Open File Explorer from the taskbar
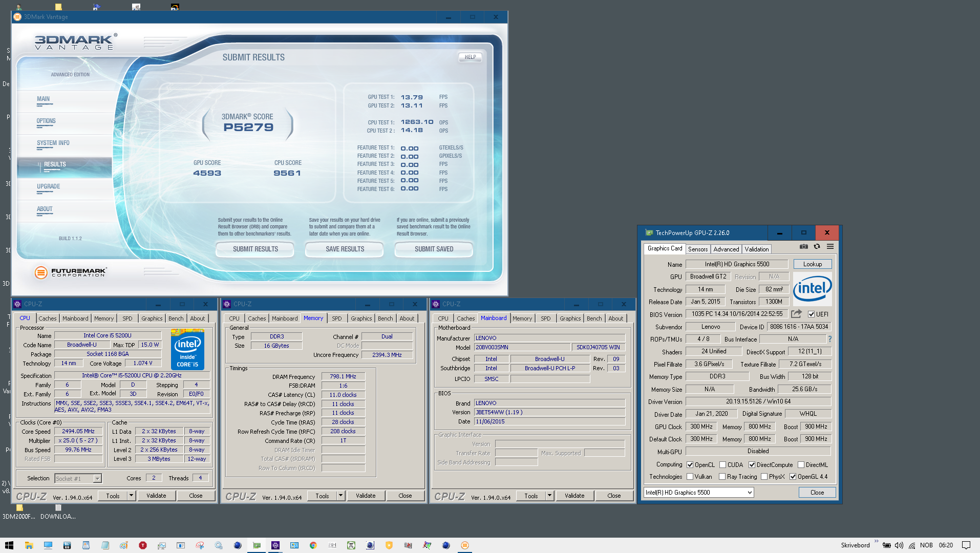The width and height of the screenshot is (980, 553). click(x=29, y=545)
